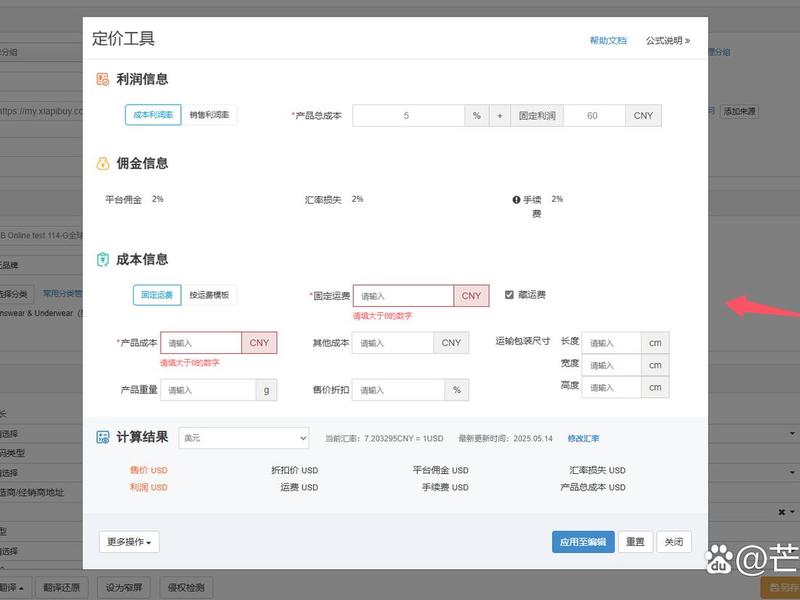Focus the 售价折扣 input field
The width and height of the screenshot is (800, 600).
coord(398,390)
